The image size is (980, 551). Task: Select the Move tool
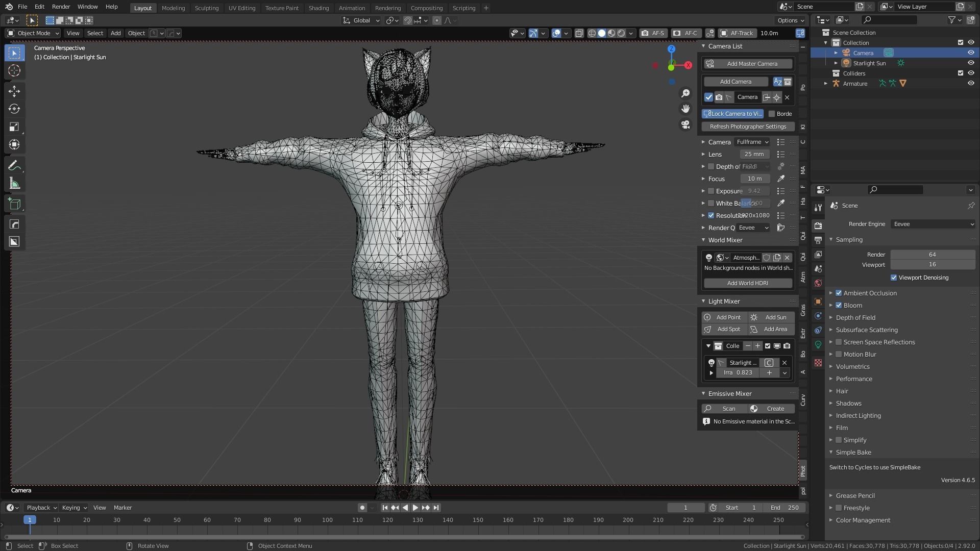tap(14, 91)
